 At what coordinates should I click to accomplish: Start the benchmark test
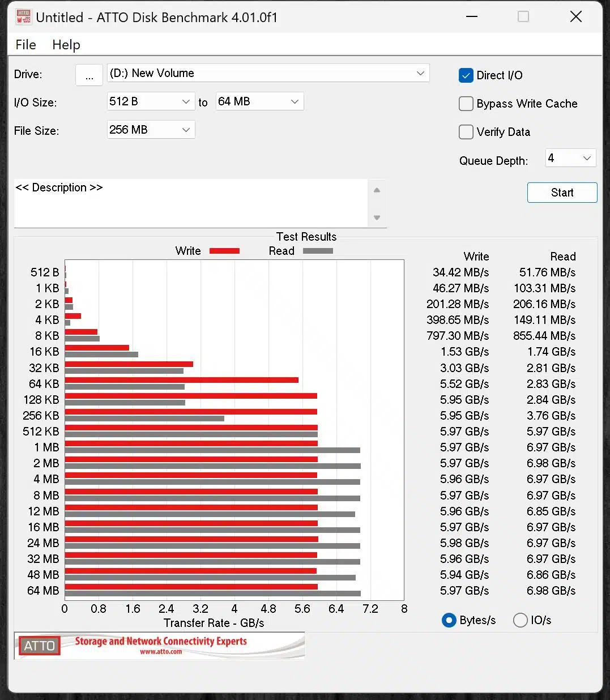pyautogui.click(x=562, y=193)
